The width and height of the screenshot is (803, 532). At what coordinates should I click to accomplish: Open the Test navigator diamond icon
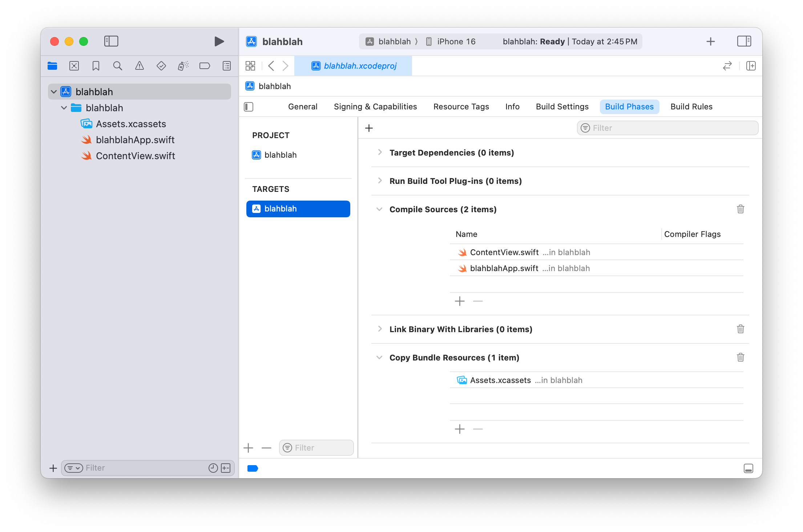pos(161,66)
